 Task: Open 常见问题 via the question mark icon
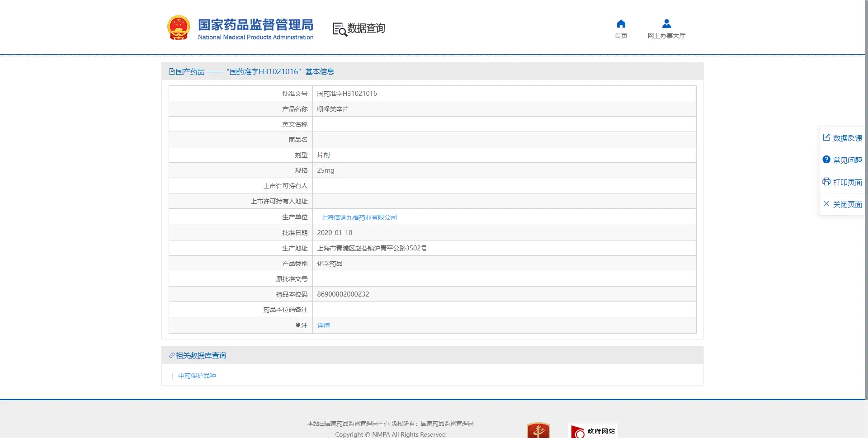coord(826,159)
